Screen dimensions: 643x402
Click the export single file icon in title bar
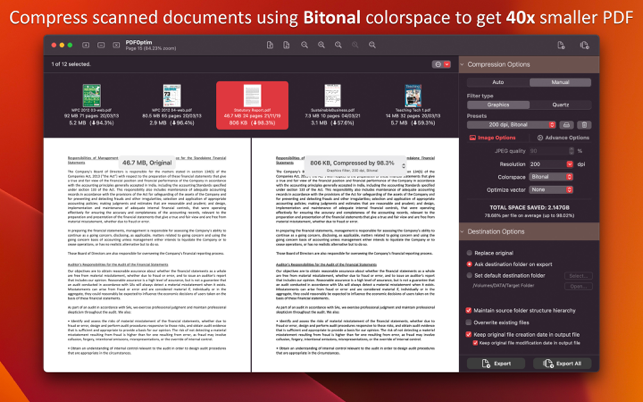pos(561,45)
